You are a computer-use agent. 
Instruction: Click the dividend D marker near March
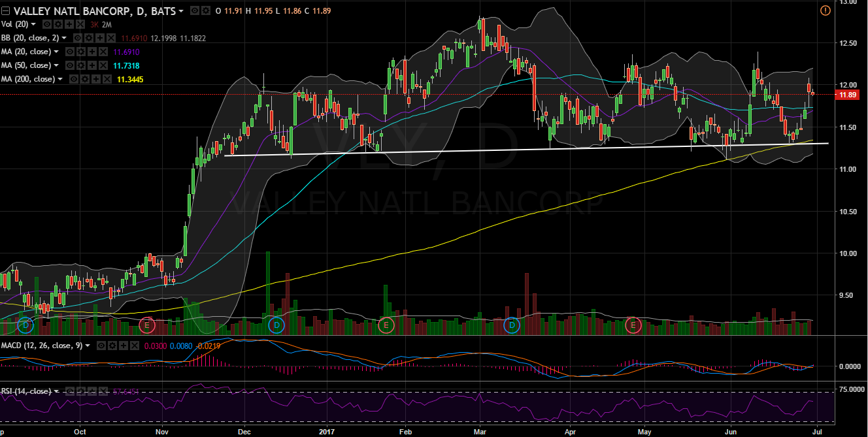pos(511,325)
